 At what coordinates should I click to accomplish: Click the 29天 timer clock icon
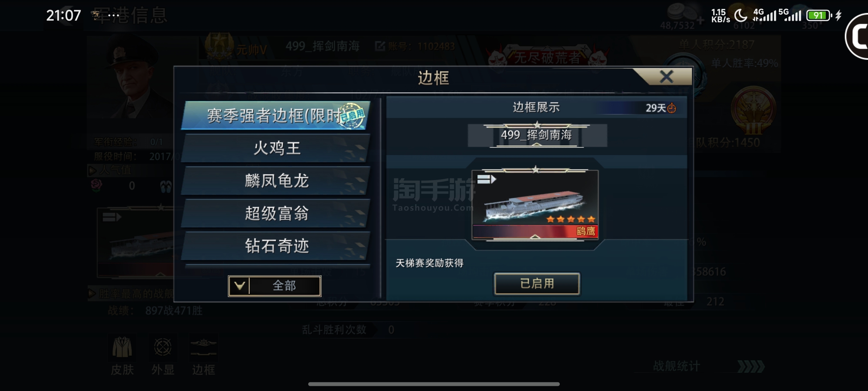pos(671,108)
